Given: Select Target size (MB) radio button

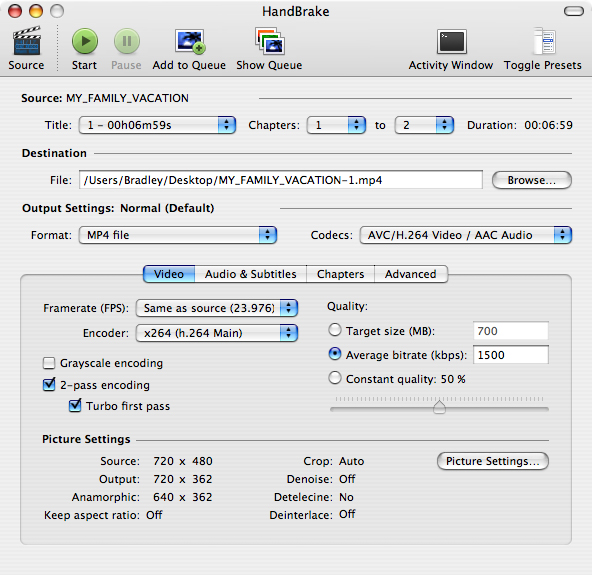Looking at the screenshot, I should [x=335, y=330].
